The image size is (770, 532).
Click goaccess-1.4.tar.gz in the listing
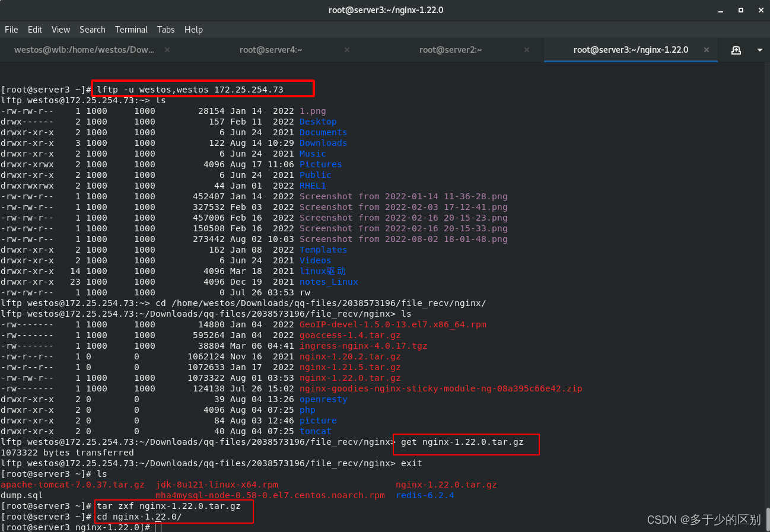350,335
